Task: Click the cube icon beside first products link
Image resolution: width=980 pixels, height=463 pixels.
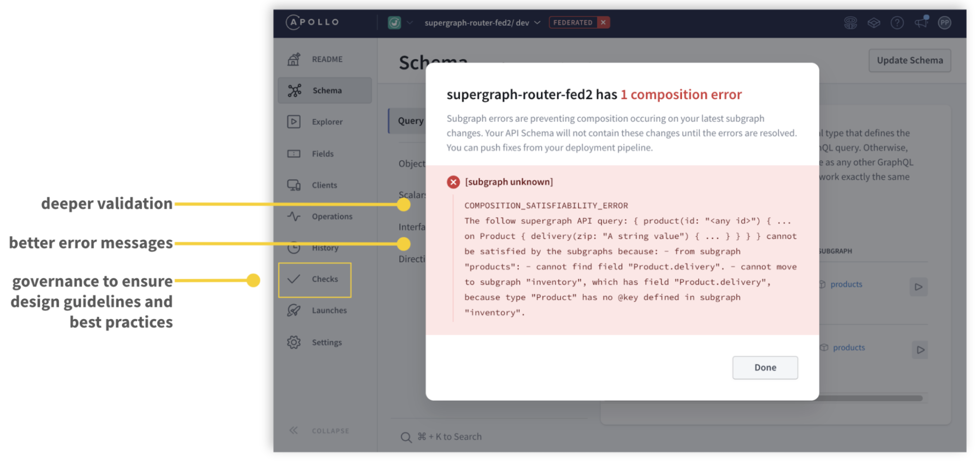Action: tap(823, 284)
